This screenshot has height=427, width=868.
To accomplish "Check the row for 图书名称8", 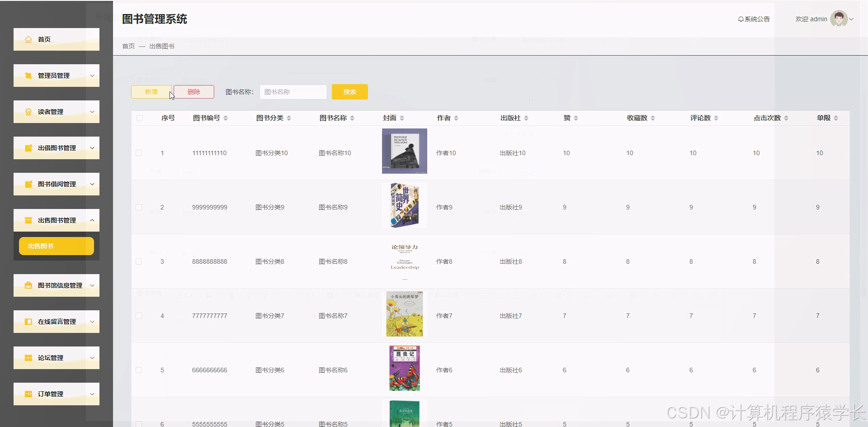I will pos(139,261).
